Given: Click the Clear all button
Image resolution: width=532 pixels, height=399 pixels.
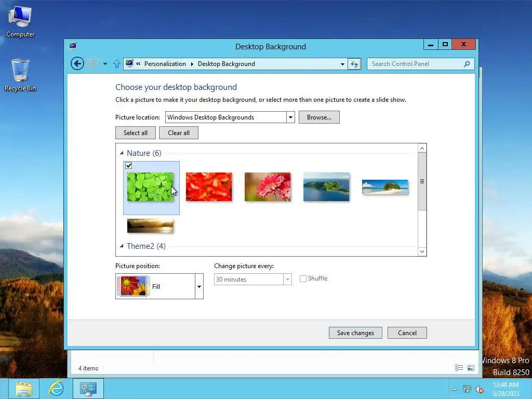Looking at the screenshot, I should click(x=179, y=133).
